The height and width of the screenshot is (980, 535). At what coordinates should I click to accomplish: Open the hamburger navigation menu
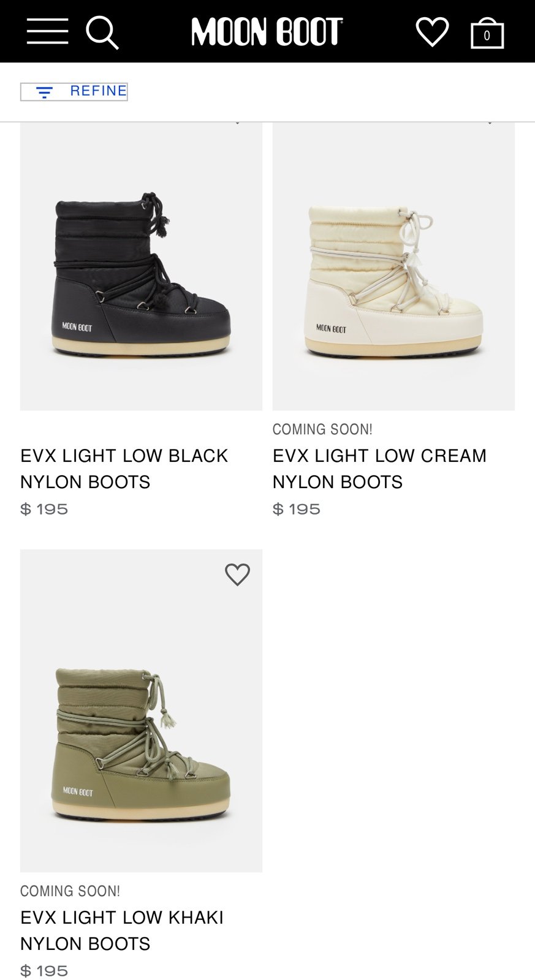click(47, 31)
